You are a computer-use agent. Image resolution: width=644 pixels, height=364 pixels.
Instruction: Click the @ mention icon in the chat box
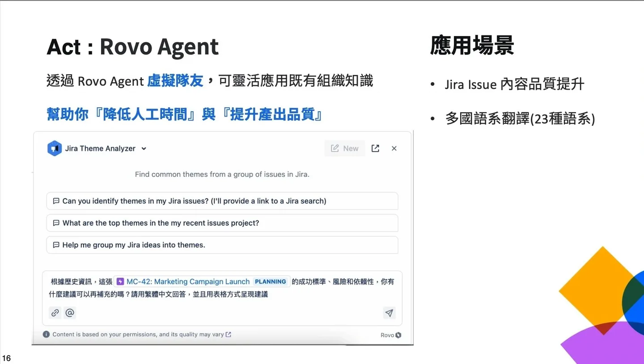(70, 313)
